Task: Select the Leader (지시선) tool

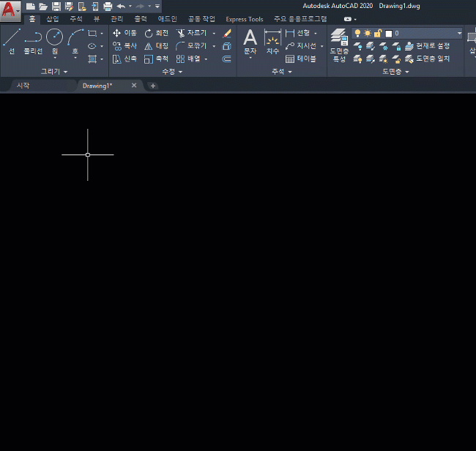Action: tap(300, 46)
